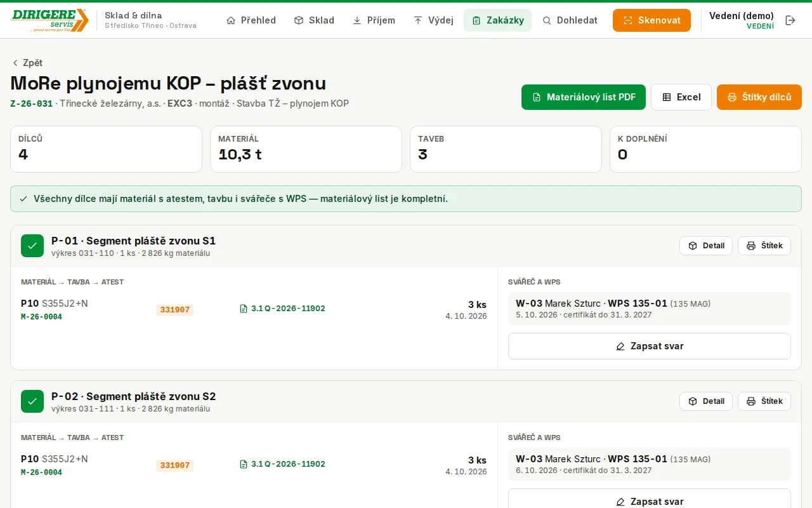This screenshot has height=508, width=812.
Task: Go back using the Zpět link
Action: tap(27, 63)
